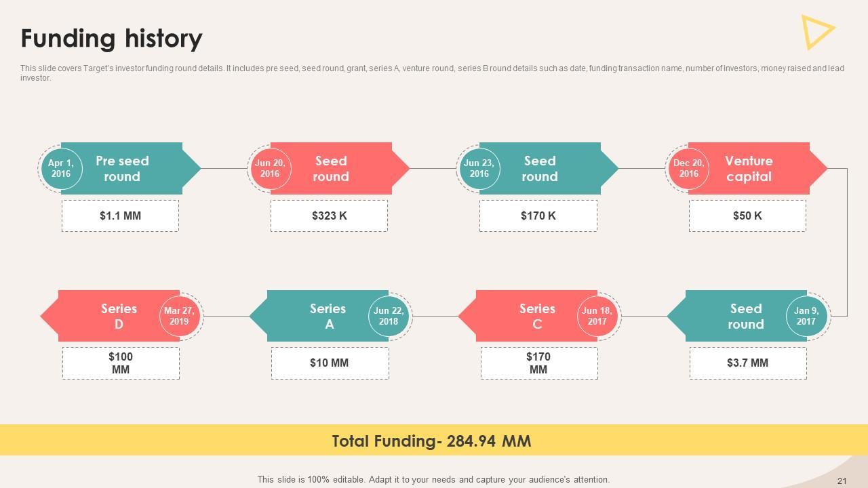Select the Apr 1, 2016 date circle

point(61,169)
